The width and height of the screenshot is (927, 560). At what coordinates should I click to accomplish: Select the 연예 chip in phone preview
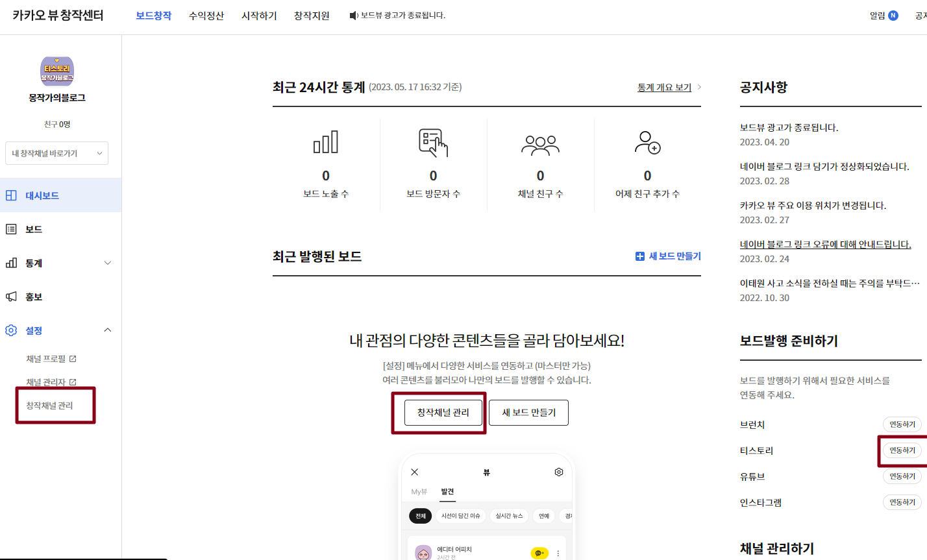pos(544,516)
